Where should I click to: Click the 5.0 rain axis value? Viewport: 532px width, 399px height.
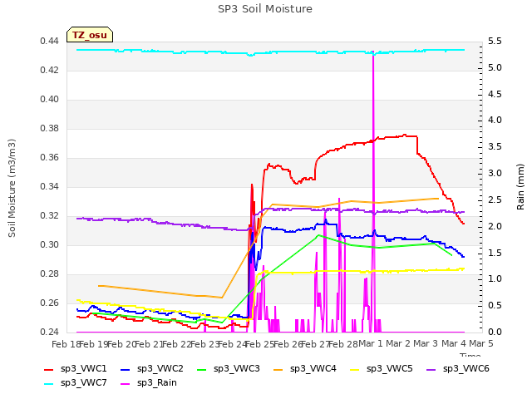(495, 68)
